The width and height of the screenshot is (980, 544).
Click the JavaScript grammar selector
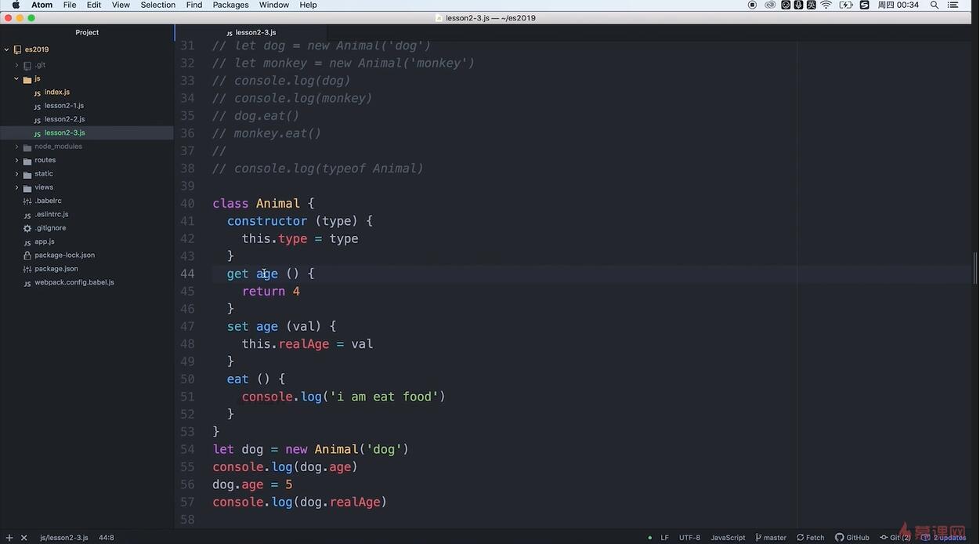728,538
